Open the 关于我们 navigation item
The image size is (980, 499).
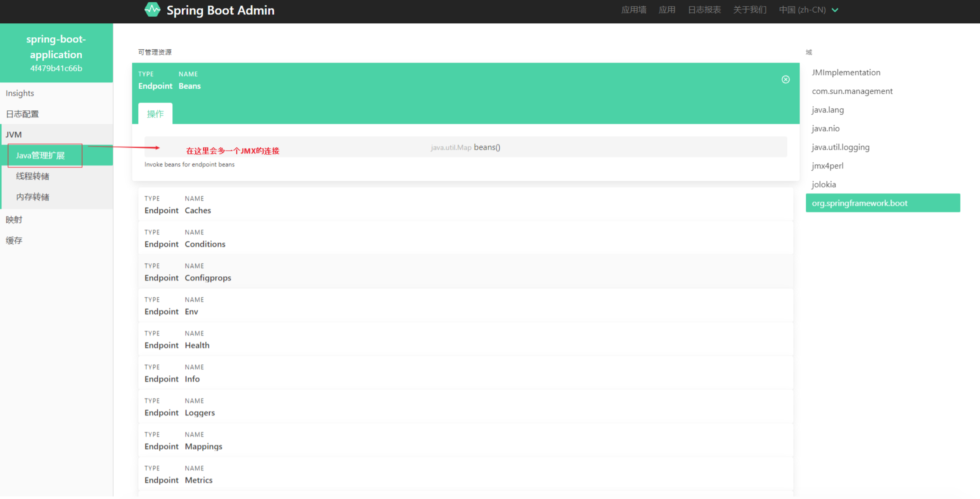coord(750,10)
